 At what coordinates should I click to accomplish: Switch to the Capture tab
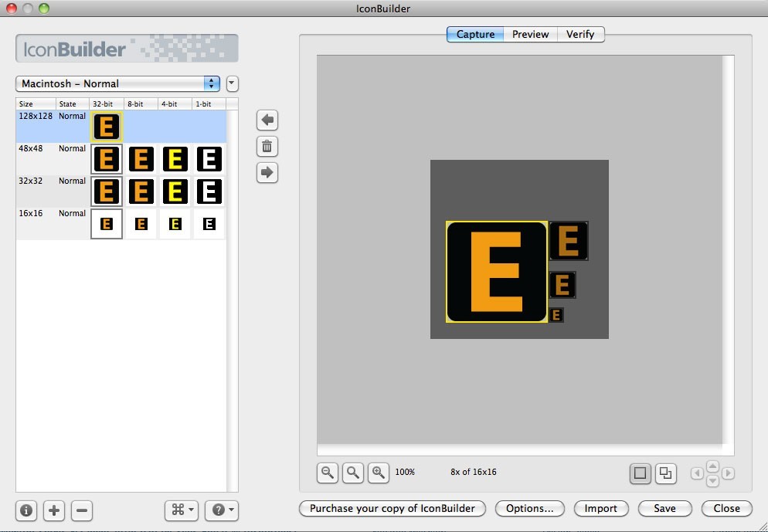(475, 34)
